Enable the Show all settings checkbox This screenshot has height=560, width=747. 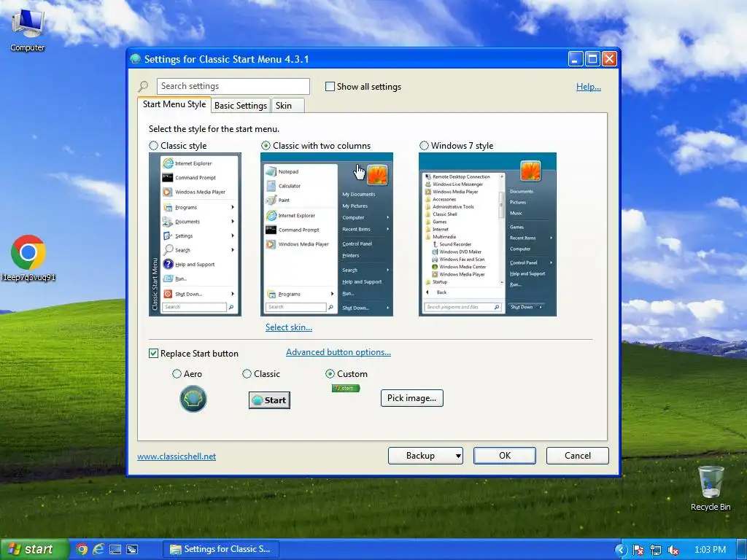tap(330, 87)
